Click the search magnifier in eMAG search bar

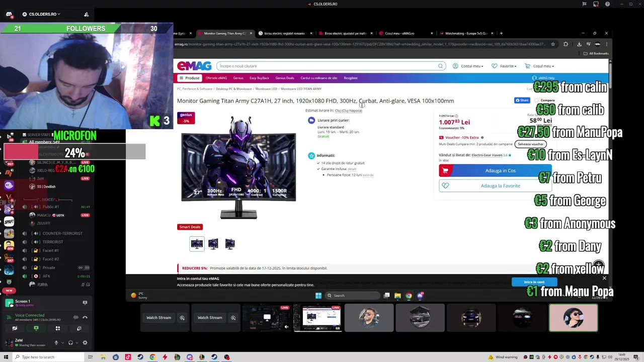tap(440, 66)
